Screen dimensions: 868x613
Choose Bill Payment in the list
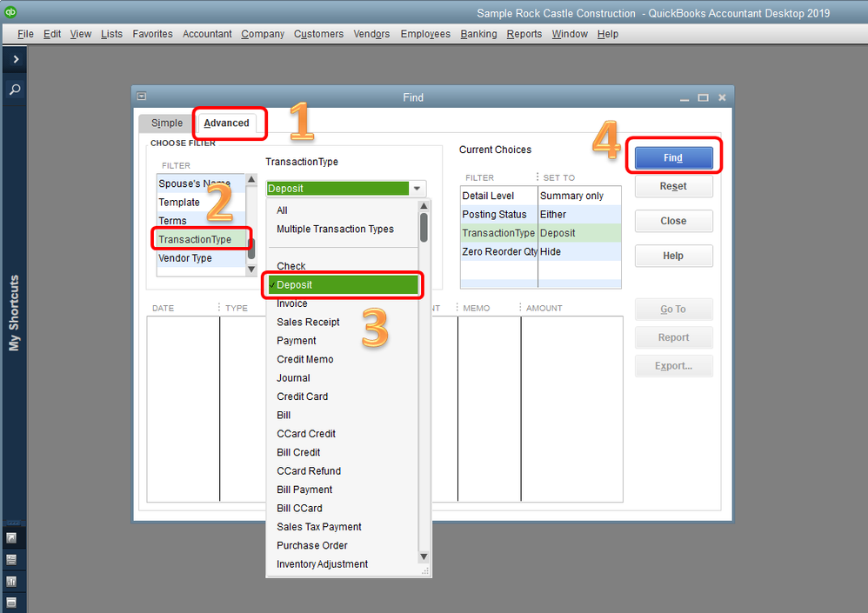pyautogui.click(x=343, y=490)
